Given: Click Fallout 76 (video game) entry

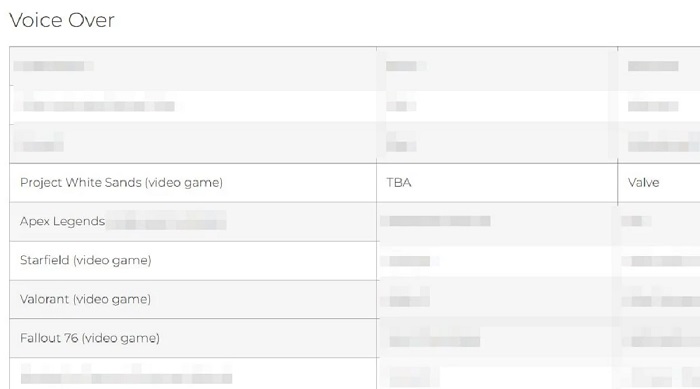Looking at the screenshot, I should [x=90, y=338].
